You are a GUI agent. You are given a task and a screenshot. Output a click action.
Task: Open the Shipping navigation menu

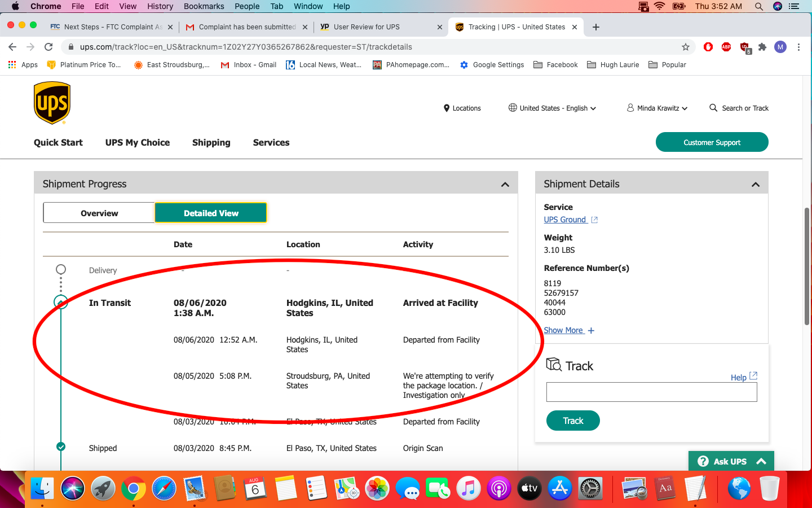pyautogui.click(x=211, y=143)
